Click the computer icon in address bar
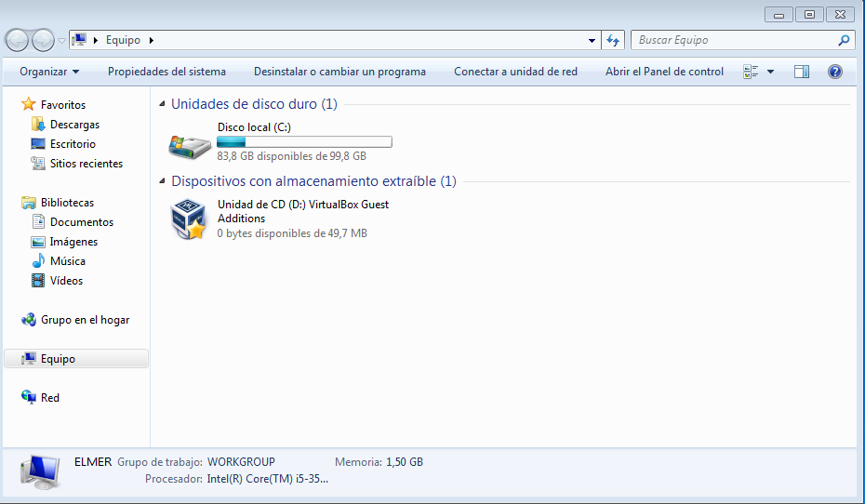Viewport: 865px width, 504px height. [x=80, y=40]
